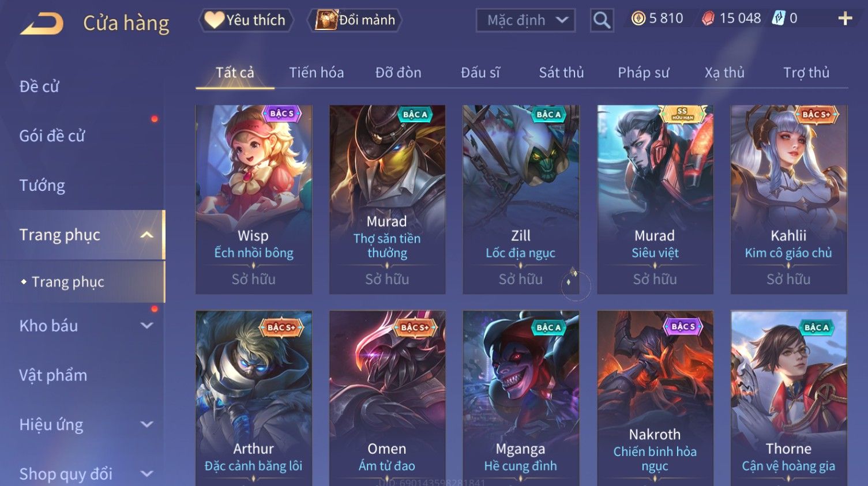Select the Tiến hóa filter tab
The height and width of the screenshot is (486, 868).
316,73
